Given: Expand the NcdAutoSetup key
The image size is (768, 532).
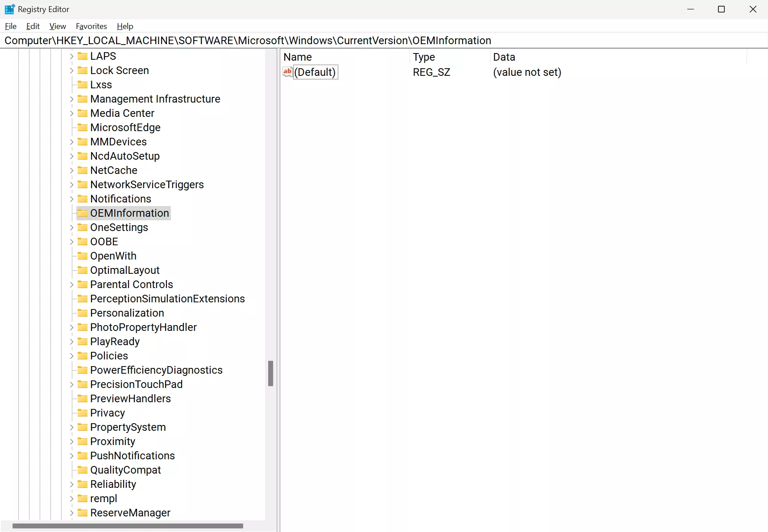Looking at the screenshot, I should [x=71, y=156].
